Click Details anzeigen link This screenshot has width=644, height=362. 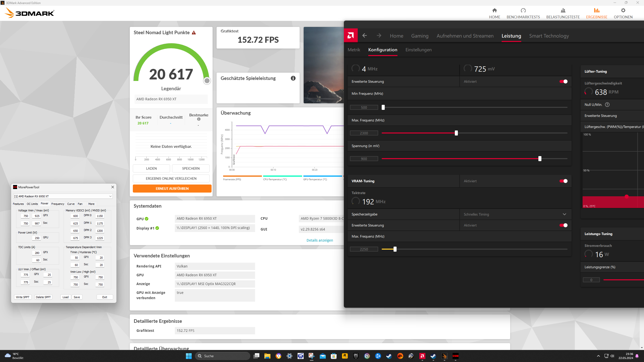[x=319, y=240]
